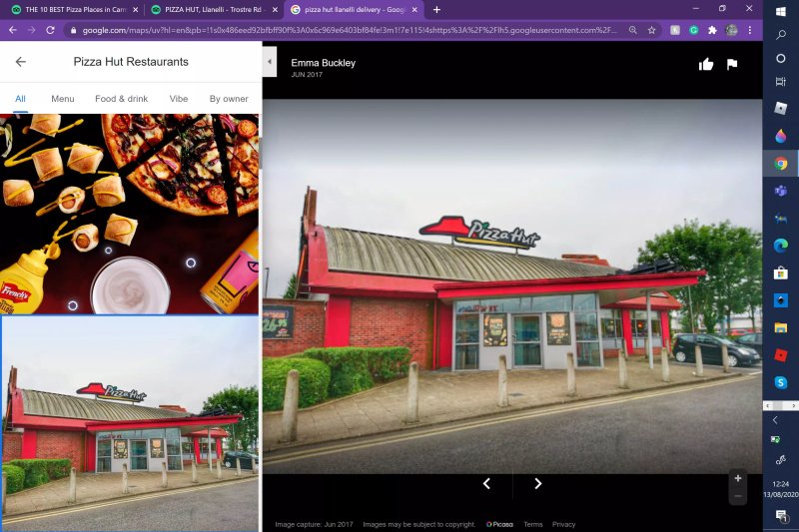Open the Windows Start menu
Image resolution: width=799 pixels, height=532 pixels.
tap(781, 11)
